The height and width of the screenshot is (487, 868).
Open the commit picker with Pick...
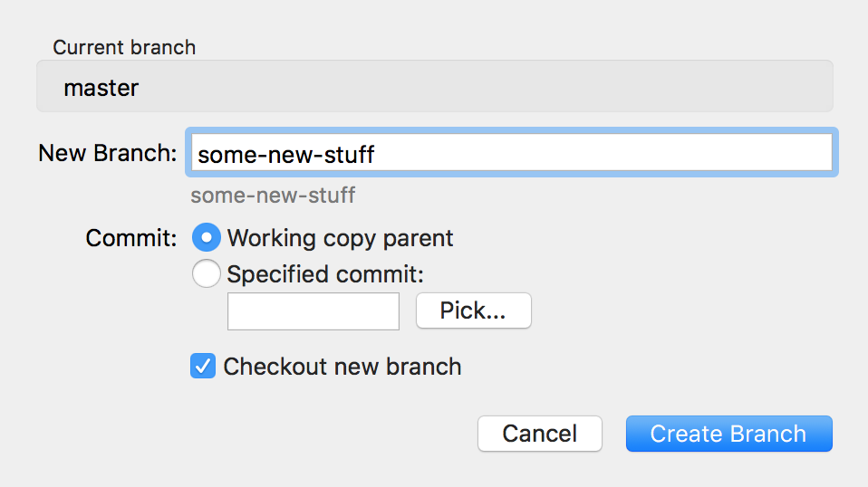(473, 311)
